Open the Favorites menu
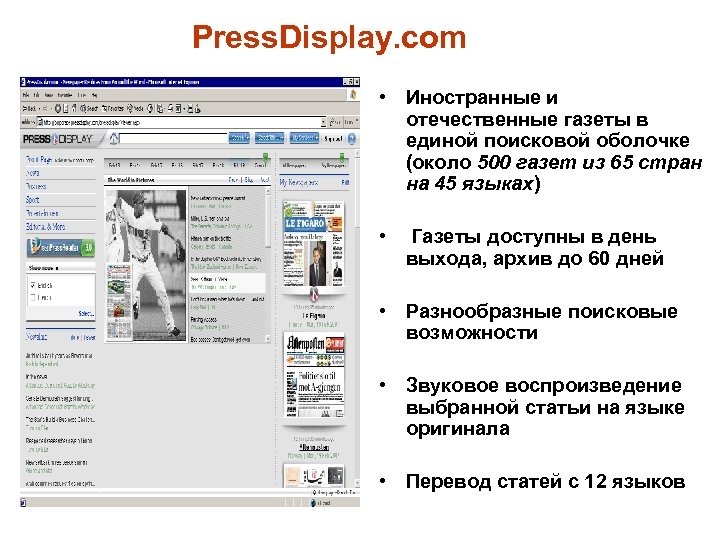 pyautogui.click(x=65, y=95)
